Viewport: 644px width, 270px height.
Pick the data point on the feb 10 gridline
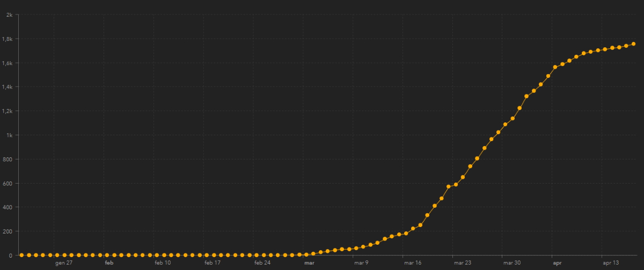[x=157, y=255]
